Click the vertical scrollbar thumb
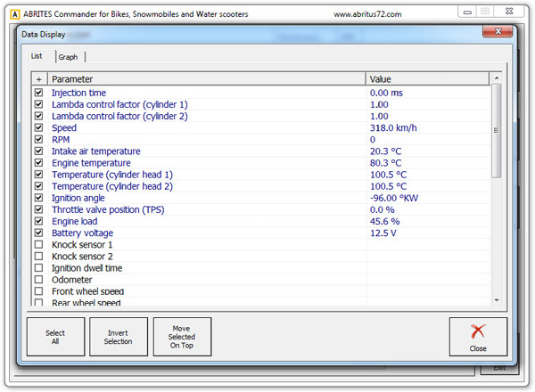This screenshot has height=392, width=535. pyautogui.click(x=497, y=131)
